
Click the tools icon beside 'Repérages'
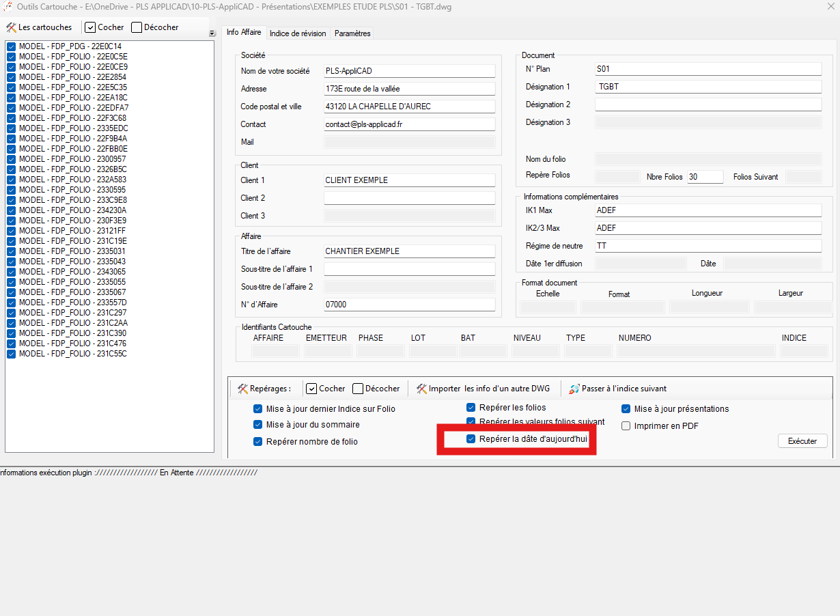click(242, 389)
